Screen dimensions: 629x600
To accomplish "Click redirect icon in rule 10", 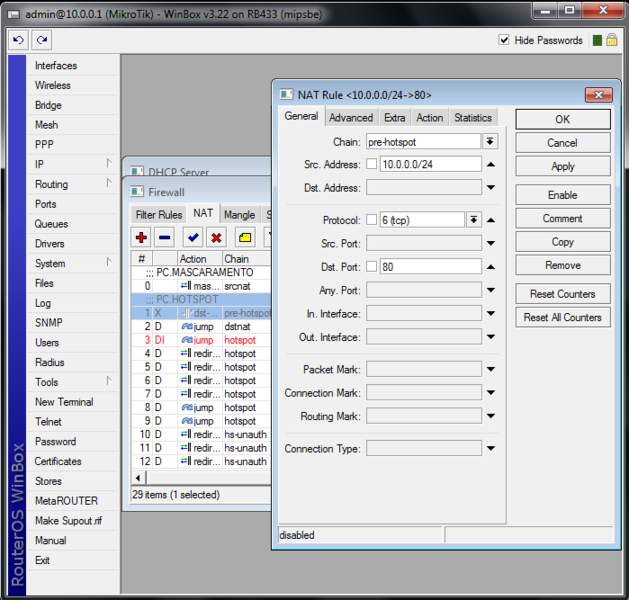I will point(186,434).
